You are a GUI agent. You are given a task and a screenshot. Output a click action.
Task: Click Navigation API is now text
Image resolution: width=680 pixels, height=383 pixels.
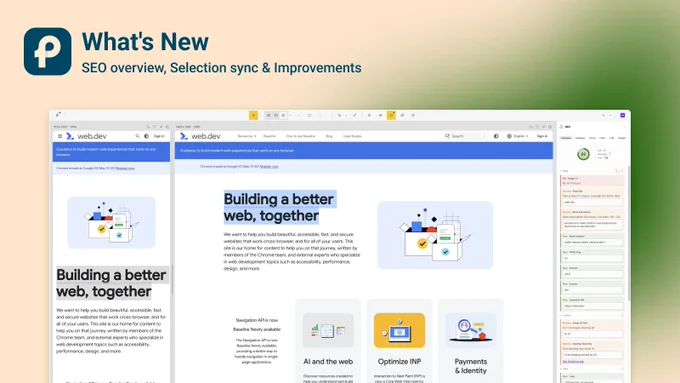coord(257,320)
